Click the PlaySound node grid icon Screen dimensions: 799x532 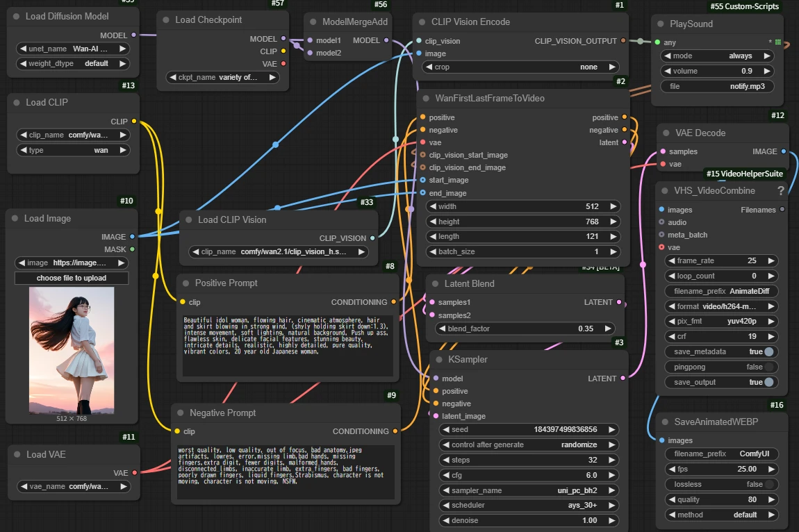pos(777,42)
